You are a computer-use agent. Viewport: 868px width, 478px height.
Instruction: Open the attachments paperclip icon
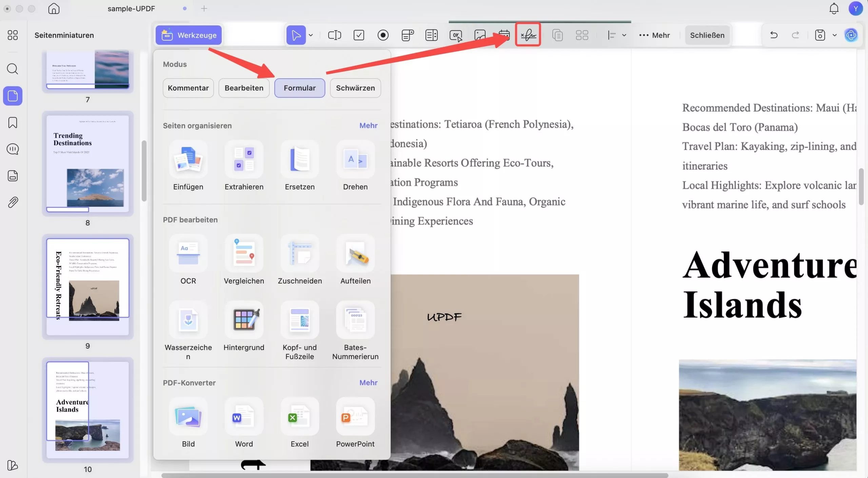click(13, 202)
